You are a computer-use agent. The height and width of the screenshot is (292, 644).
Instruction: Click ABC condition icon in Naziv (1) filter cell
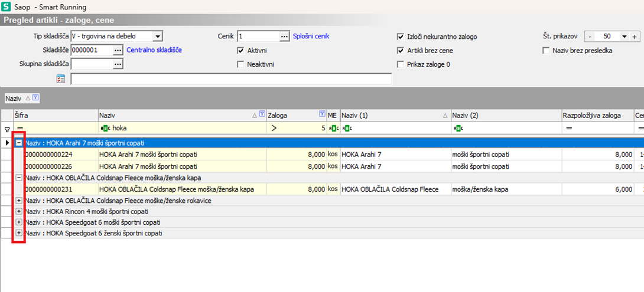(346, 129)
